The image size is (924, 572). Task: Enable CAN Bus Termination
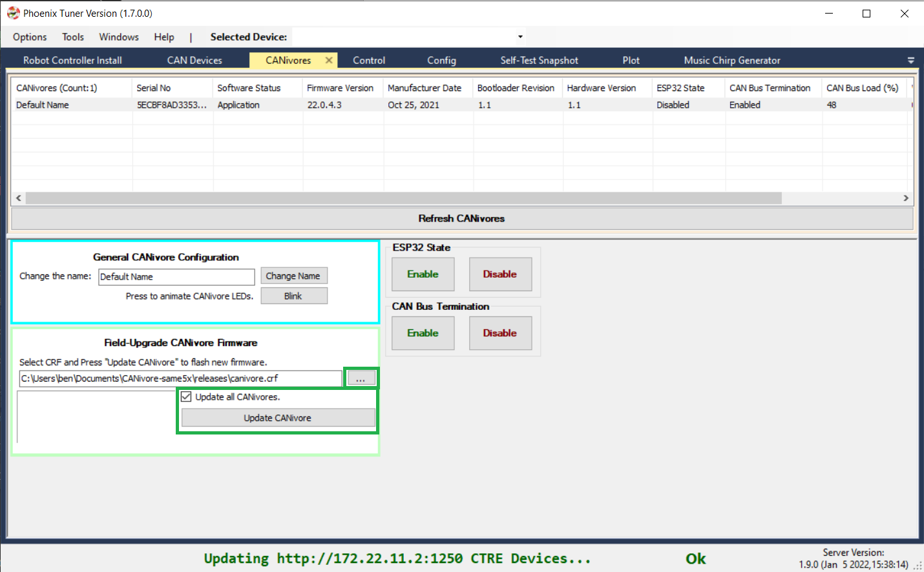[x=423, y=333]
